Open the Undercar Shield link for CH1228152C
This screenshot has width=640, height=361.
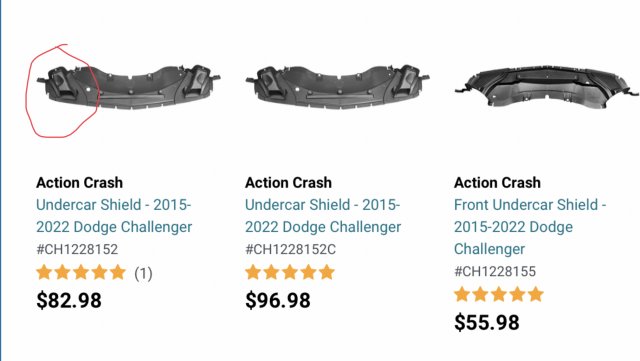pos(323,216)
